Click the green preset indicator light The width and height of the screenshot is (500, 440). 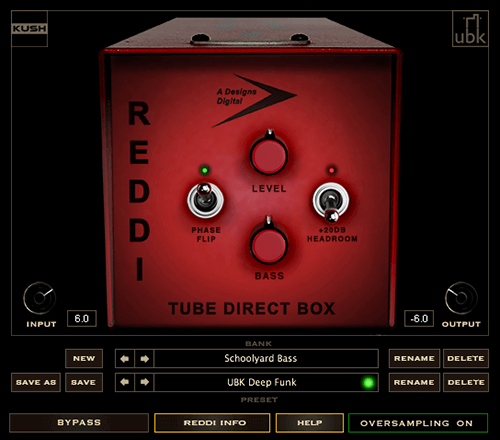368,382
